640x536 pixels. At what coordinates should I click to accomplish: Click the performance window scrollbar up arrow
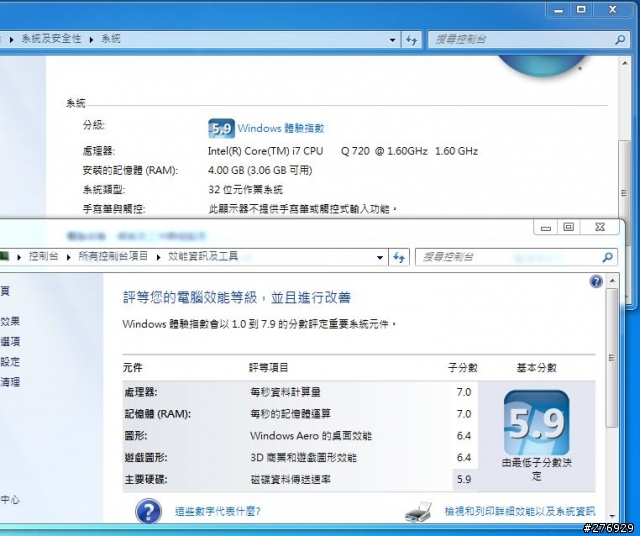(x=612, y=281)
